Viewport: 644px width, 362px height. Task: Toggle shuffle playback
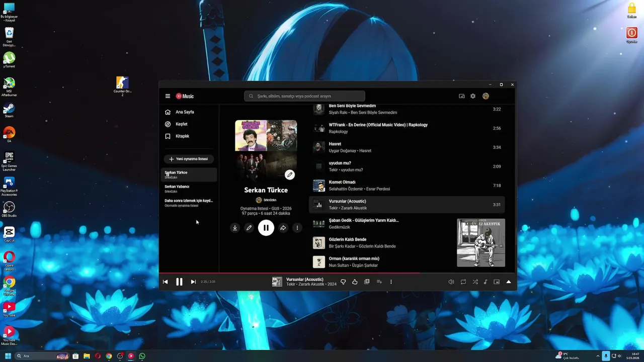(x=475, y=282)
